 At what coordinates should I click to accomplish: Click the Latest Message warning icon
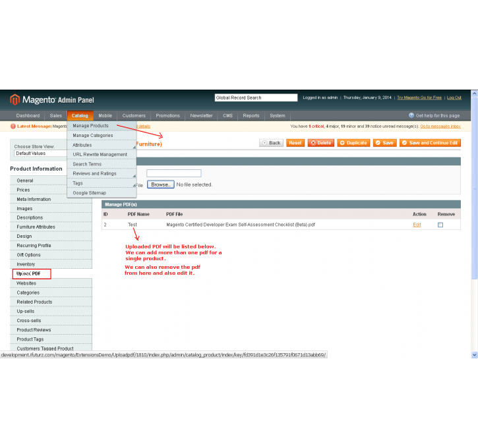tap(13, 126)
